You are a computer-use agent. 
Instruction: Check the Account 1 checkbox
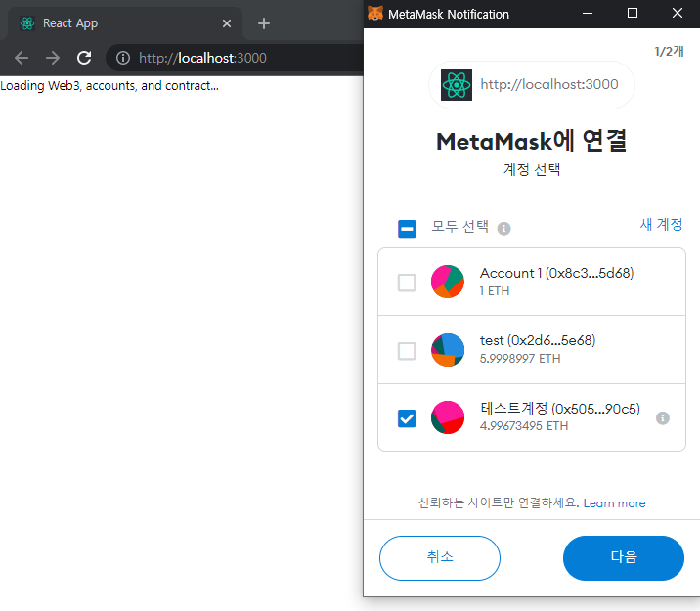[x=407, y=283]
